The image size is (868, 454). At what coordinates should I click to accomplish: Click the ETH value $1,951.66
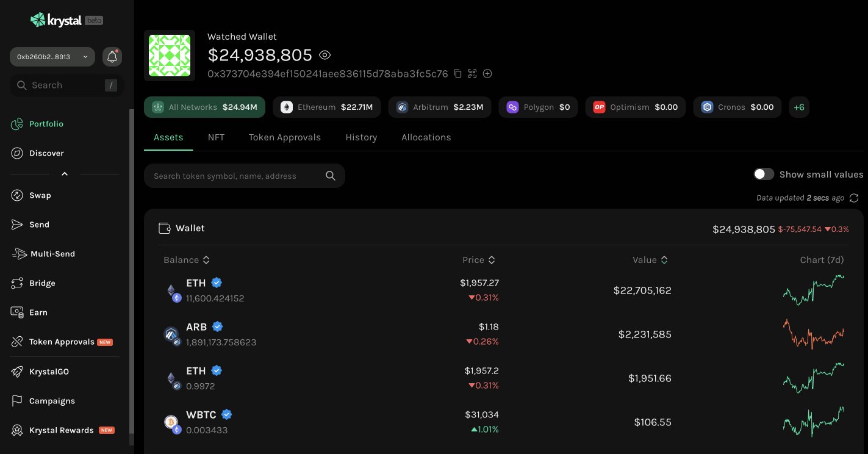point(650,378)
